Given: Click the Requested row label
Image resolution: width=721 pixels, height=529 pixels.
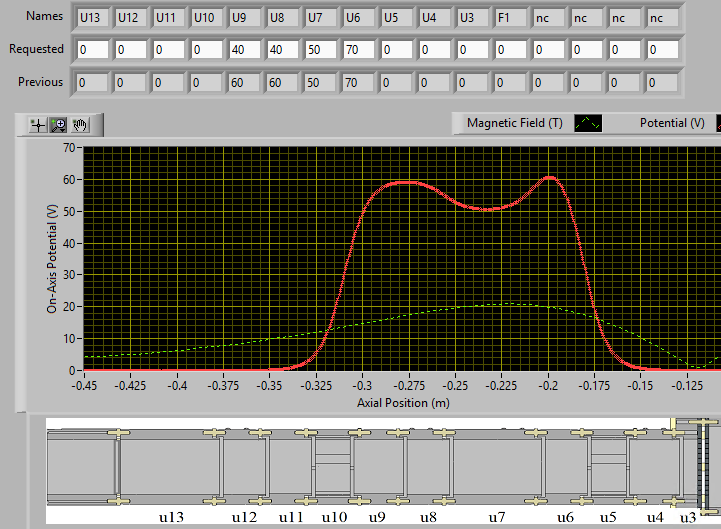Looking at the screenshot, I should (36, 49).
